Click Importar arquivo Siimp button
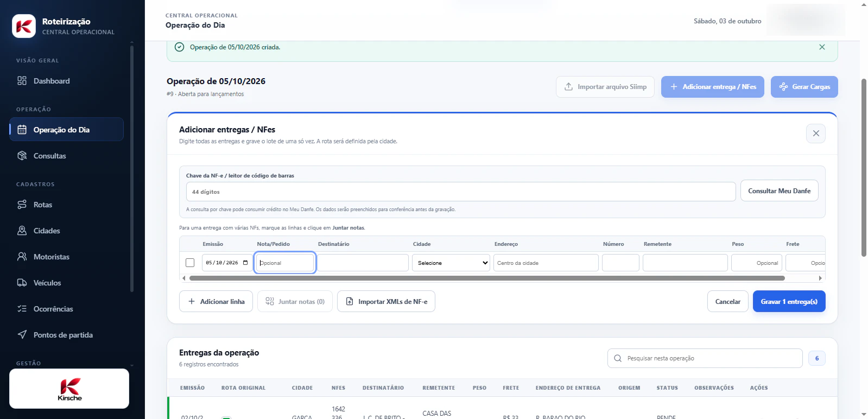The height and width of the screenshot is (419, 868). pos(605,87)
